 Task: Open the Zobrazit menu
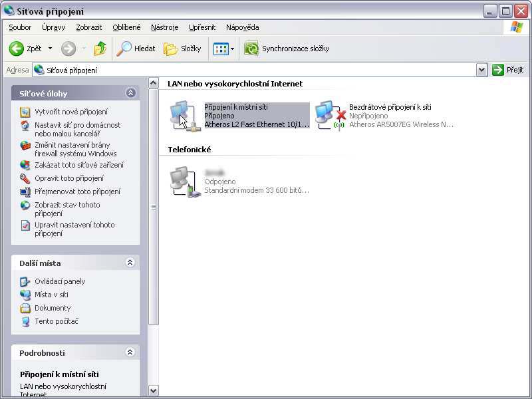coord(89,27)
